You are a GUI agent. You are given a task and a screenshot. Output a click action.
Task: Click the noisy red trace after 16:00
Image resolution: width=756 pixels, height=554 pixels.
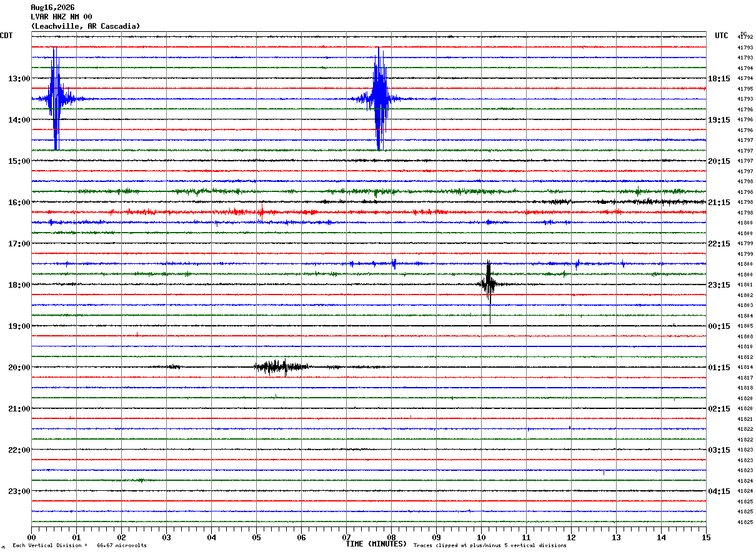click(x=369, y=212)
